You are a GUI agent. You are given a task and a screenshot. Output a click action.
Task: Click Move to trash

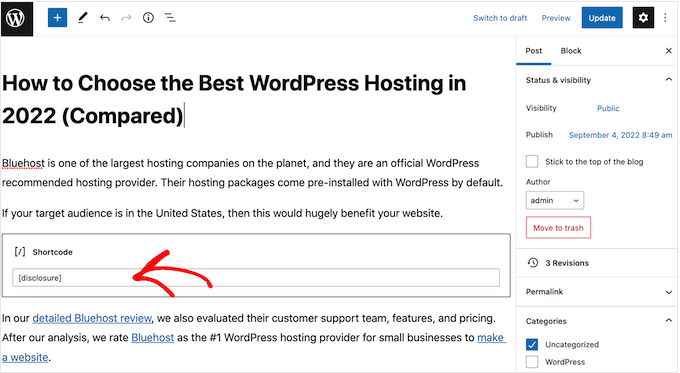(x=558, y=228)
